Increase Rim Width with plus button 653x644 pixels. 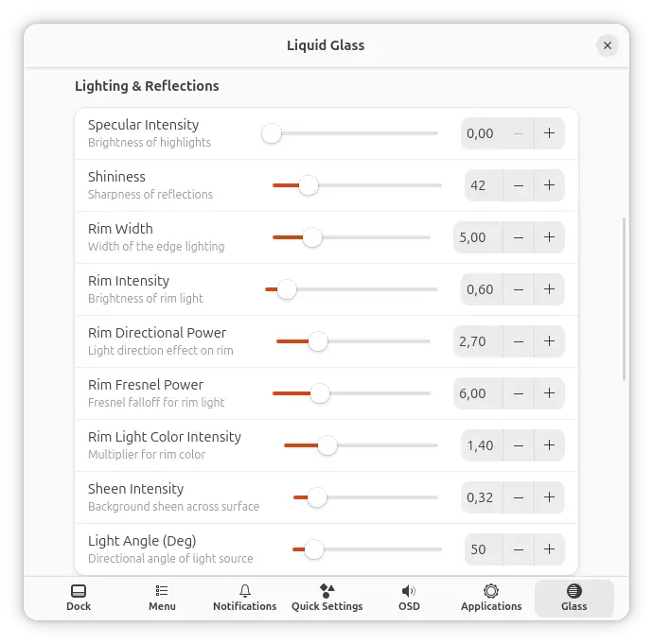[549, 237]
